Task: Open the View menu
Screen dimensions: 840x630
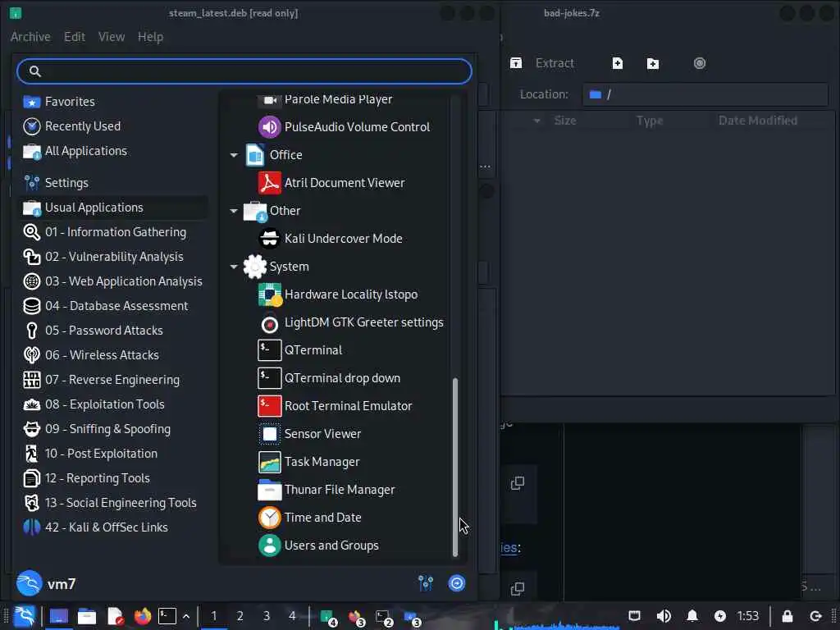Action: 112,37
